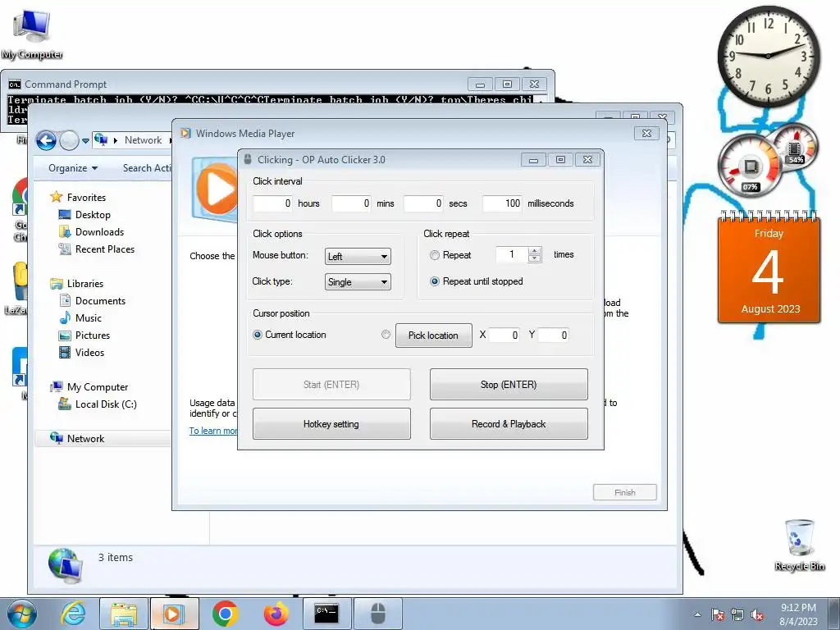Click the CPU meter gadget
This screenshot has width=840, height=630.
[x=750, y=167]
